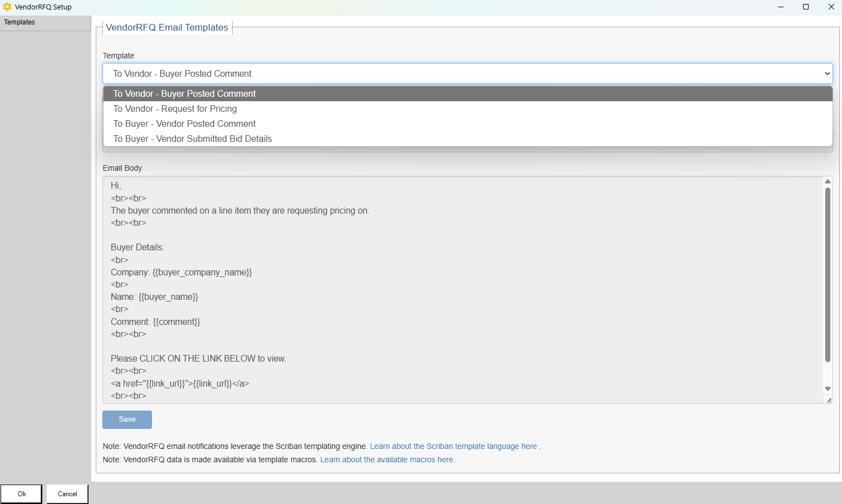Save the email template
The height and width of the screenshot is (504, 842).
pos(127,419)
